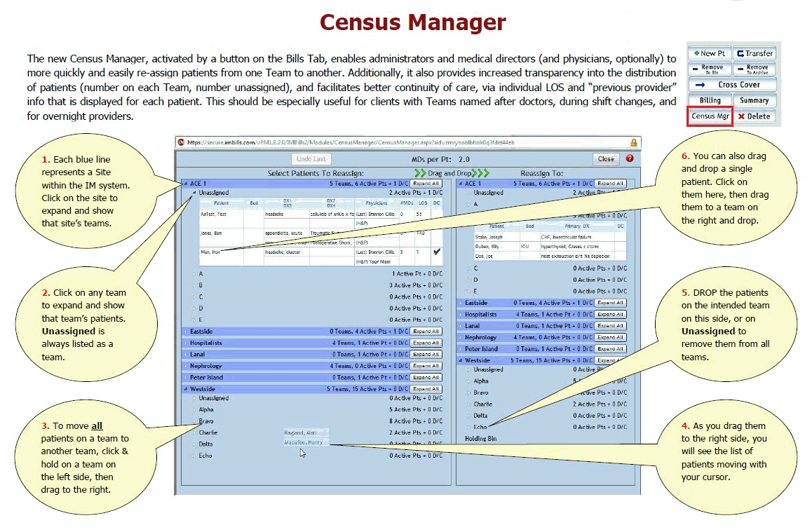Delete using the red X button
The width and height of the screenshot is (812, 532).
tap(755, 116)
